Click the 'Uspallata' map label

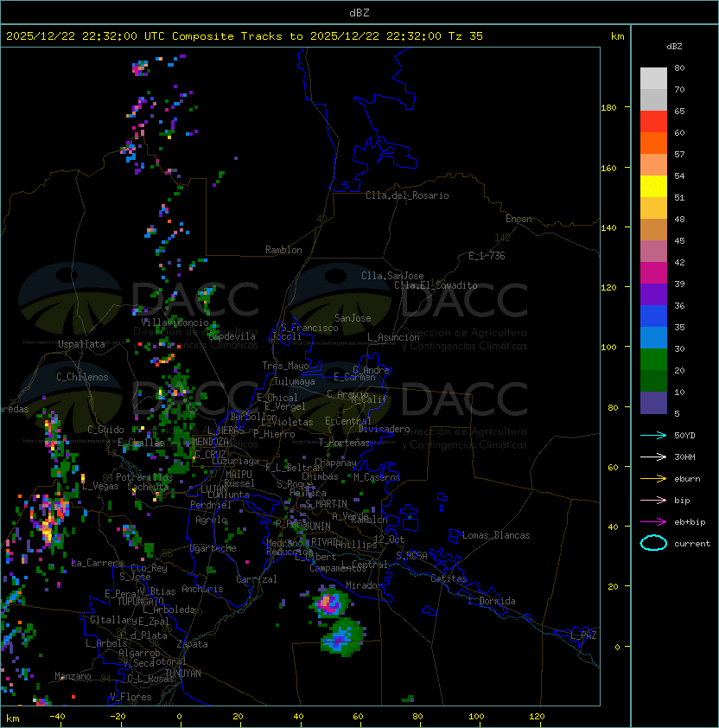coord(81,344)
